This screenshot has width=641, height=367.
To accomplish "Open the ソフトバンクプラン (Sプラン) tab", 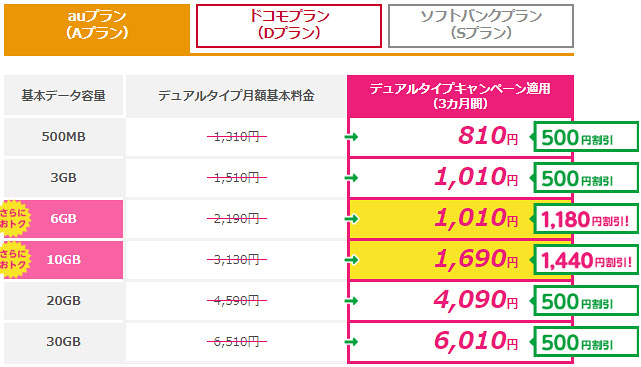I will click(x=481, y=26).
